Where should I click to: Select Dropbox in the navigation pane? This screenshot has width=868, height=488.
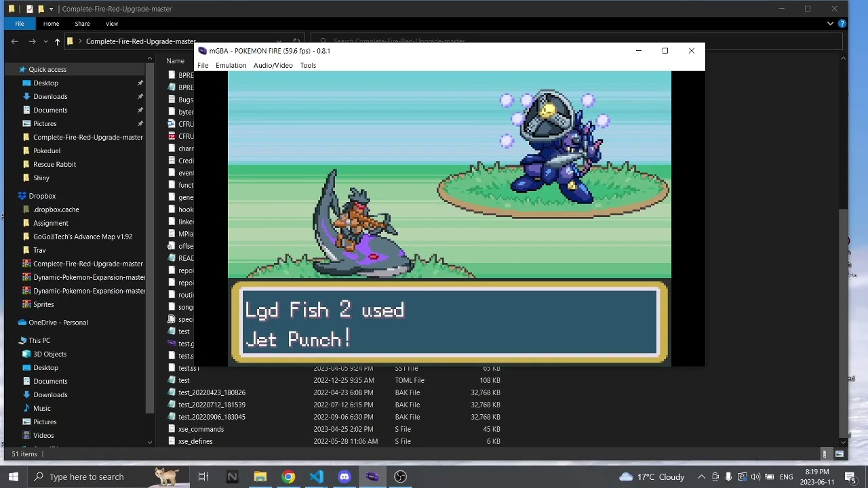(42, 196)
